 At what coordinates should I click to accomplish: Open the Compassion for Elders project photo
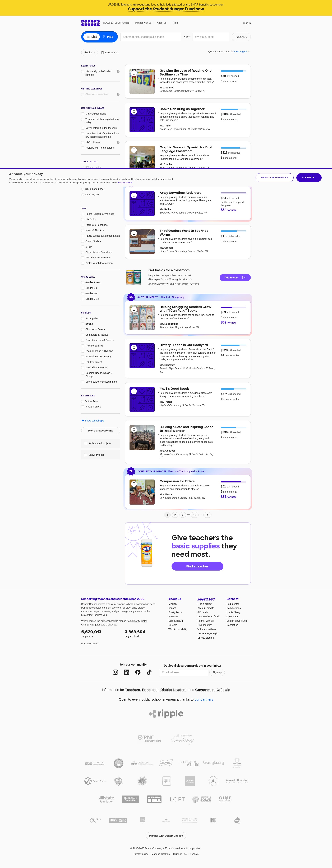(x=142, y=492)
